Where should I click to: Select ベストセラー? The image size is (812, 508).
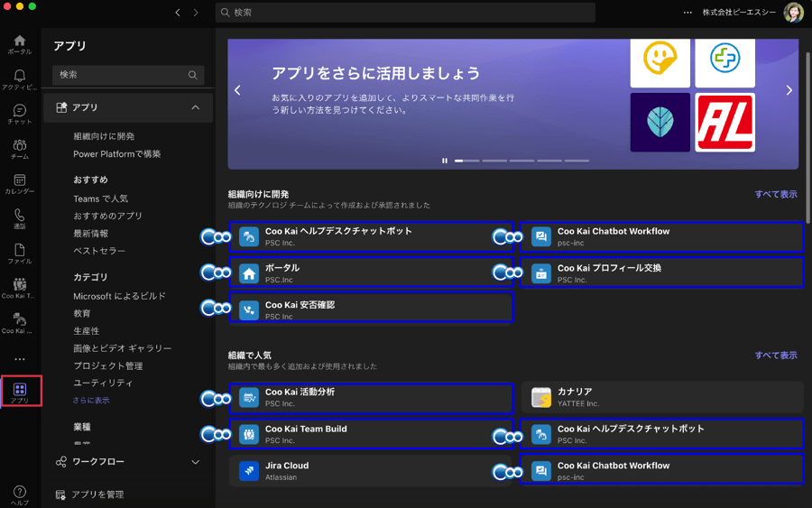click(x=99, y=251)
